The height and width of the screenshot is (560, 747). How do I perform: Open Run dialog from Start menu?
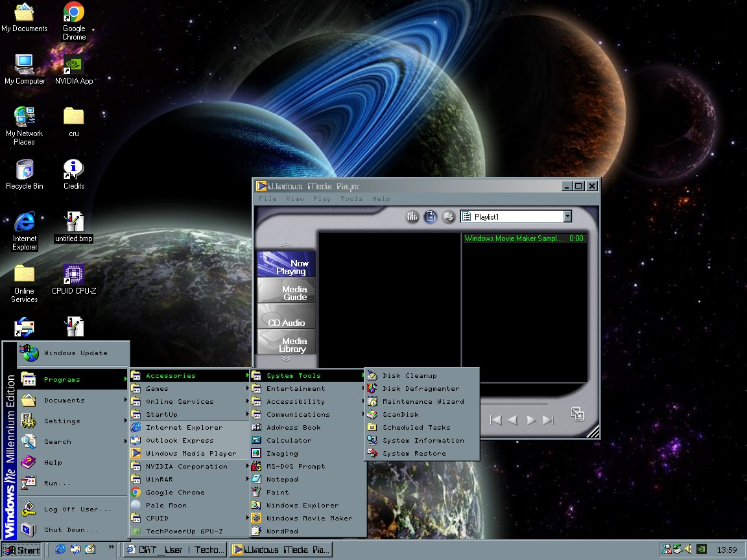point(73,483)
